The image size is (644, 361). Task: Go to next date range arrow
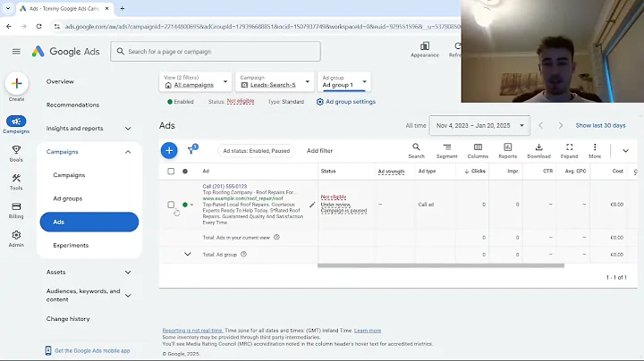pos(561,125)
